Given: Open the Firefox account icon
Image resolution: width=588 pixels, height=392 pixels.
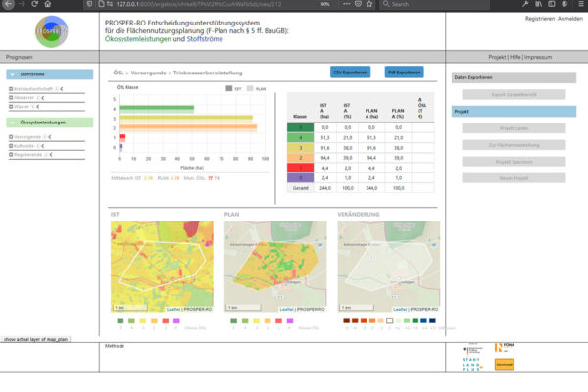Looking at the screenshot, I should 564,4.
